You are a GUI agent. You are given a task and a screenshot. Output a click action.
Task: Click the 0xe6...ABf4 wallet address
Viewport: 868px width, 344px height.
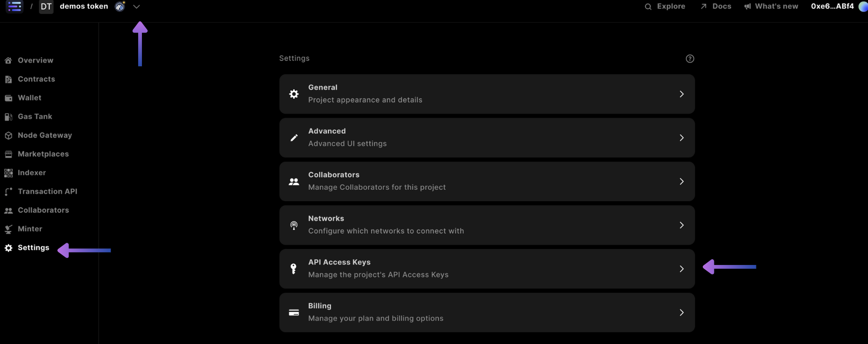[x=832, y=6]
